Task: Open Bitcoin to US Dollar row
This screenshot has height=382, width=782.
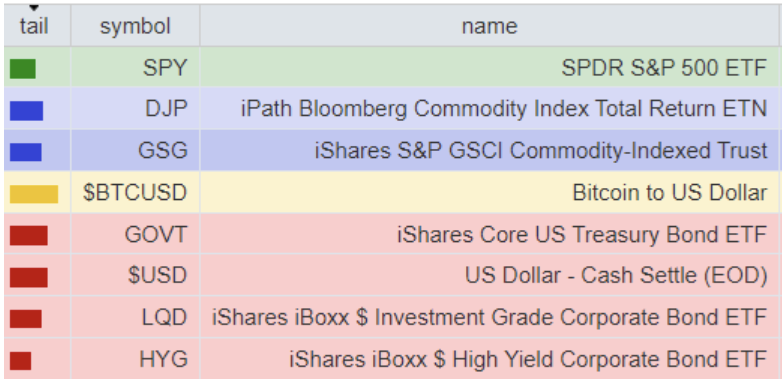Action: point(391,192)
